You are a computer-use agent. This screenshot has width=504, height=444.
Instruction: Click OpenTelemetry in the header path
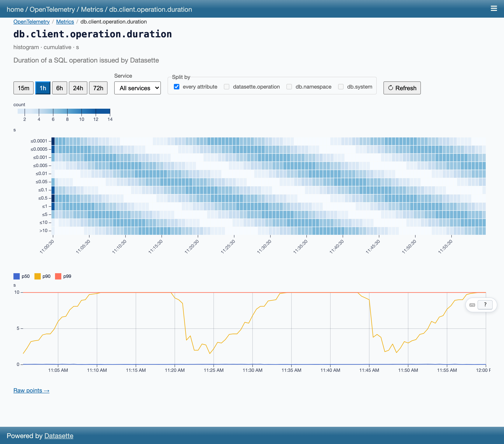(52, 9)
